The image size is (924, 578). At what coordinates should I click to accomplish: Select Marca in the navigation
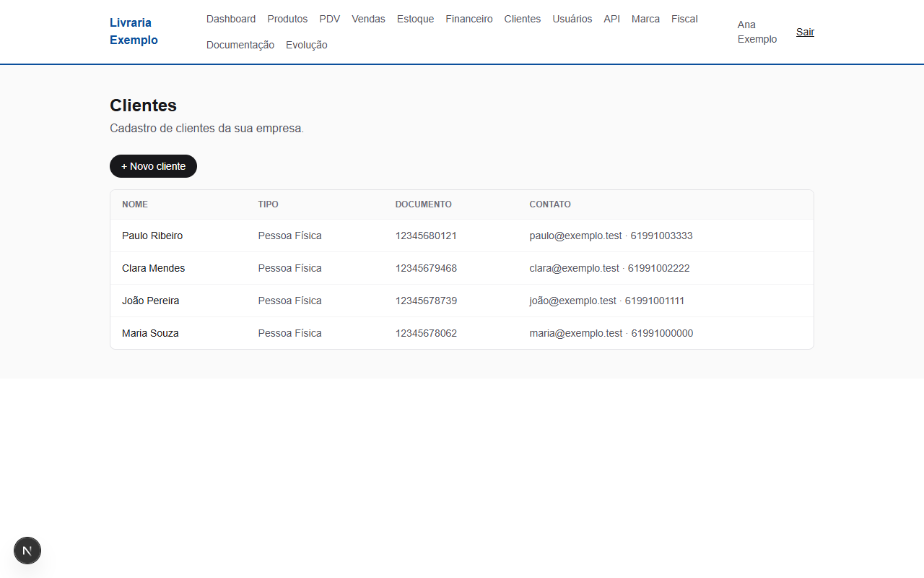(x=645, y=19)
